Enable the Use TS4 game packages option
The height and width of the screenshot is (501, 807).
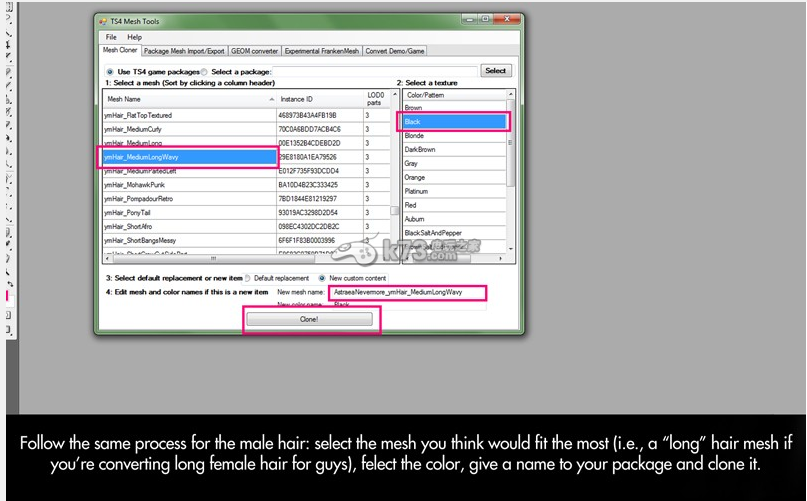tap(110, 72)
